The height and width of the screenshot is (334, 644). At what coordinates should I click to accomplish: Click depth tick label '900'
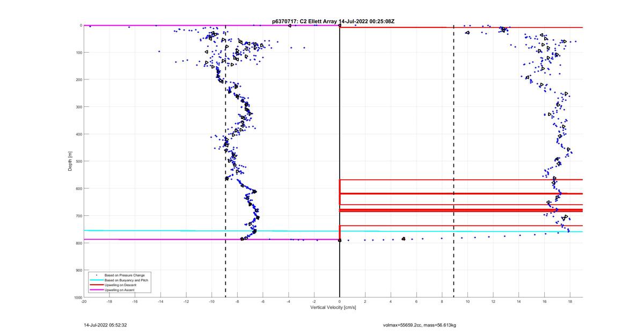[x=78, y=270]
